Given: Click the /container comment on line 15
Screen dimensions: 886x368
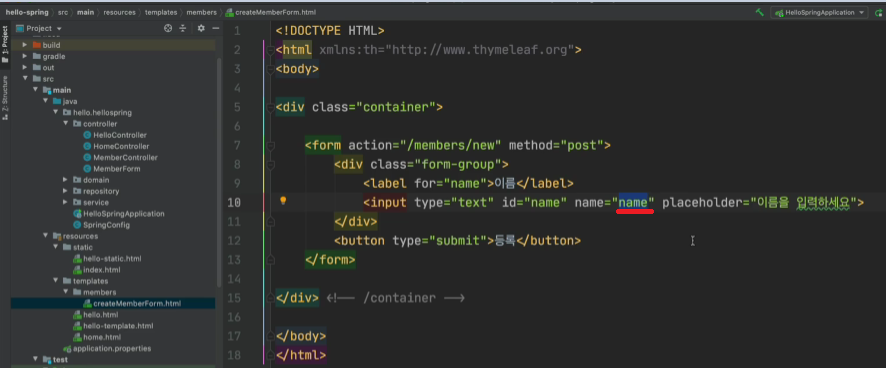Looking at the screenshot, I should click(x=396, y=298).
